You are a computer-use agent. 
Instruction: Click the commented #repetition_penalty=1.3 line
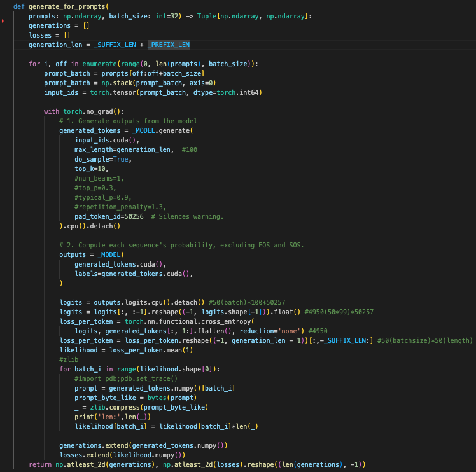pyautogui.click(x=120, y=207)
